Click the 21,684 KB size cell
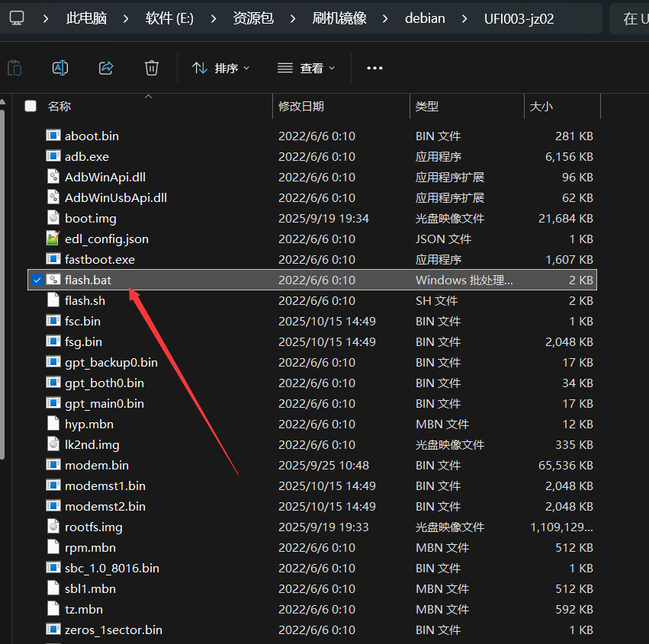 565,219
